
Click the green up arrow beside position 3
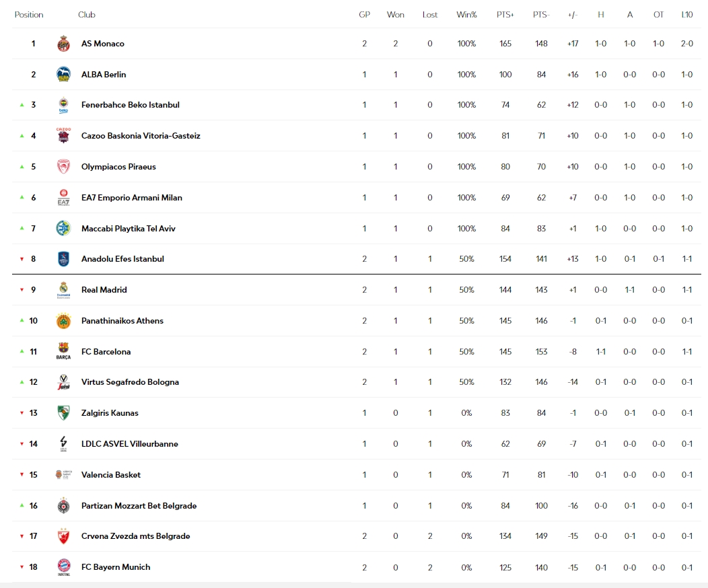pos(22,105)
